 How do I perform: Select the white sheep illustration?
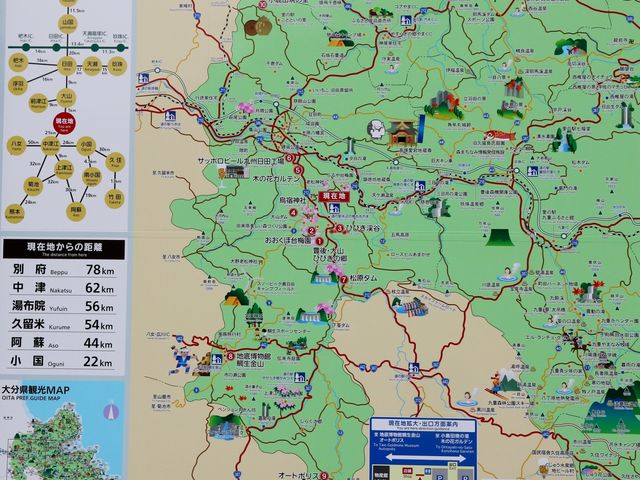pos(378,130)
